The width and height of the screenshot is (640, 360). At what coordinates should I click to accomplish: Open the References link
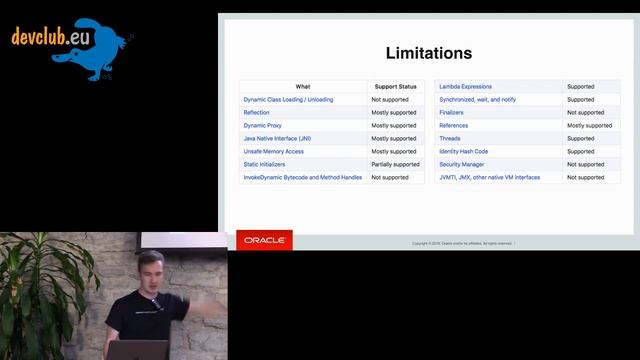coord(453,126)
